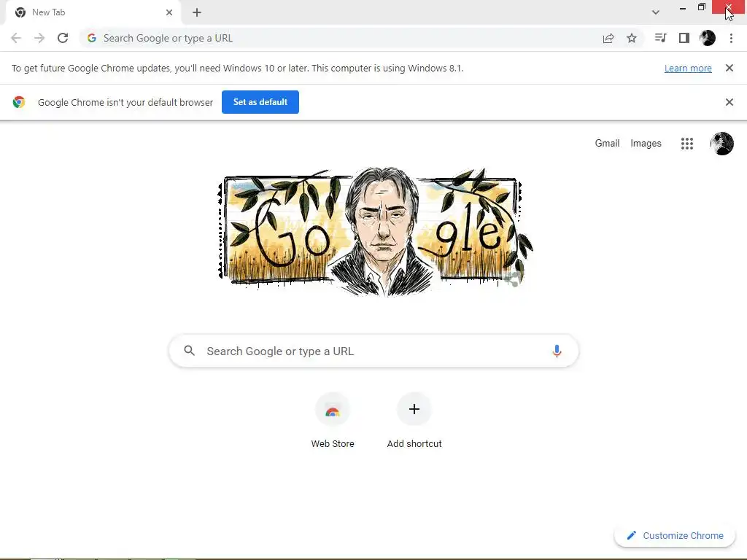747x560 pixels.
Task: Dismiss the default browser notification bar
Action: 729,102
